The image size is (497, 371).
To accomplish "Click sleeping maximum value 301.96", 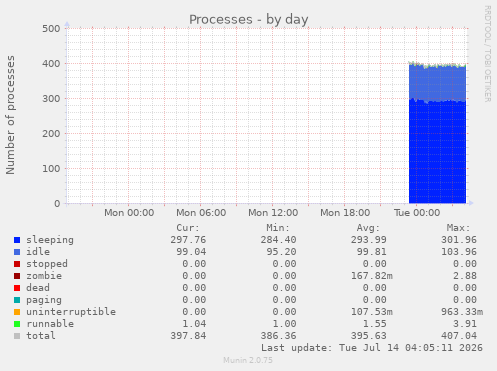I will point(459,240).
